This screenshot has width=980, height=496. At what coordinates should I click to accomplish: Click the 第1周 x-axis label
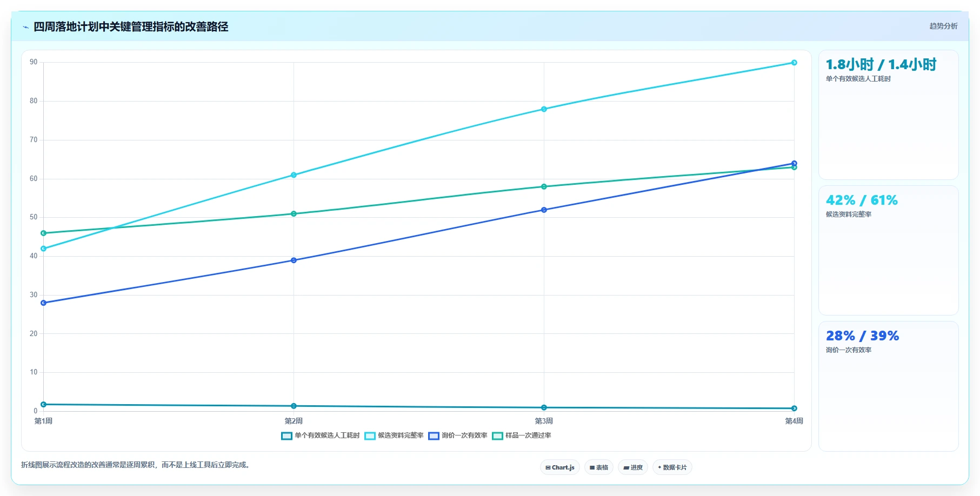tap(43, 421)
